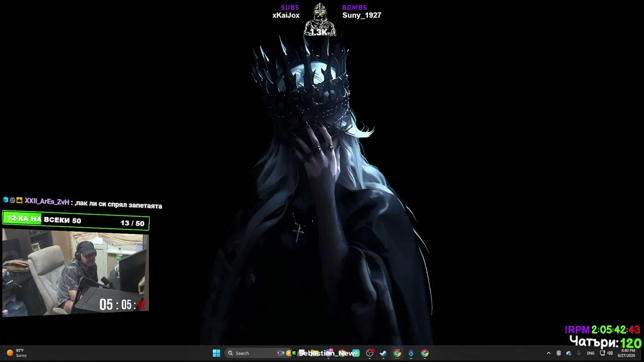Click the countdown timer 05 : 05
Screen dimensions: 644x362
point(122,304)
